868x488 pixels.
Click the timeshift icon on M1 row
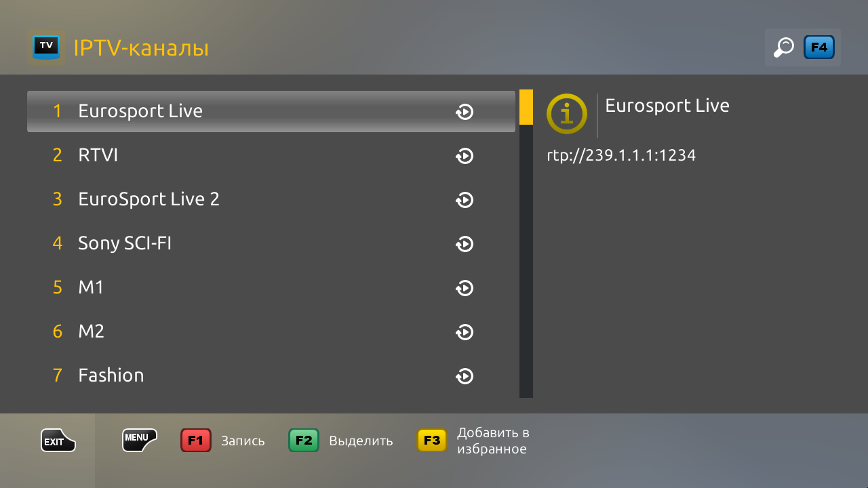[465, 288]
